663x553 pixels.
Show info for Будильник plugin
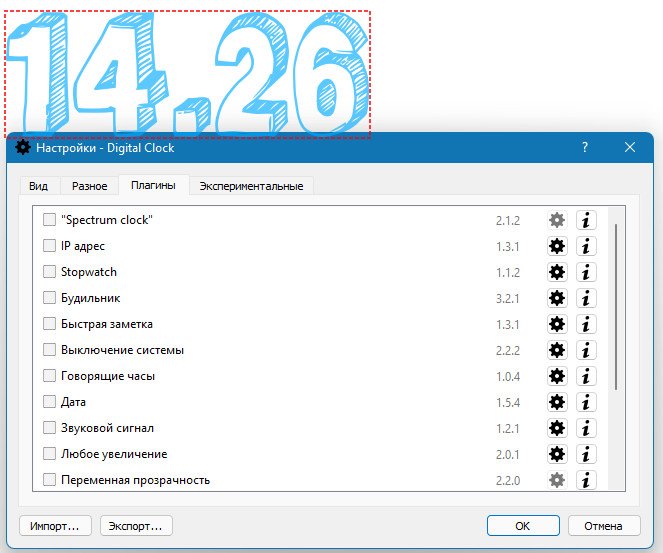(586, 298)
